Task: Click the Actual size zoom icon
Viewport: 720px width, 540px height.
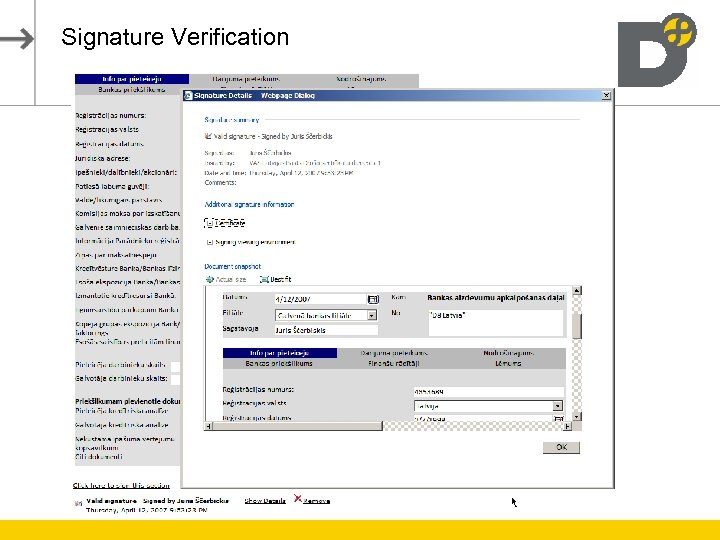Action: (209, 279)
